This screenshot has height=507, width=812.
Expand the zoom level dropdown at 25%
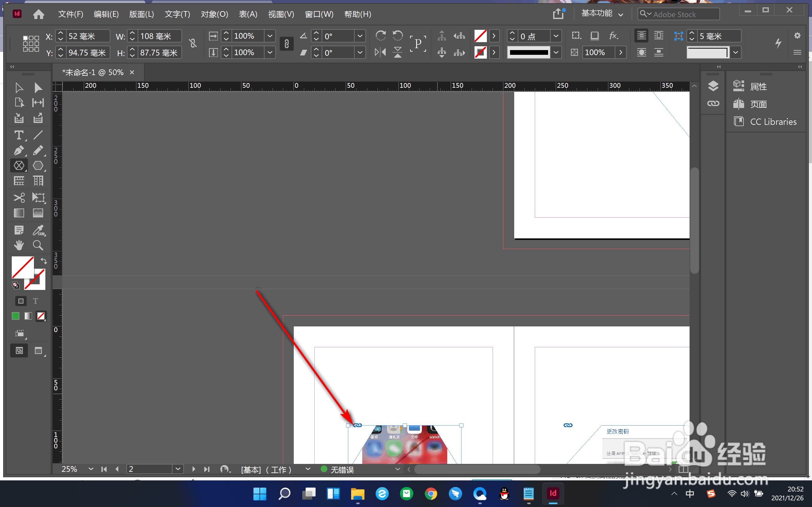pyautogui.click(x=91, y=469)
